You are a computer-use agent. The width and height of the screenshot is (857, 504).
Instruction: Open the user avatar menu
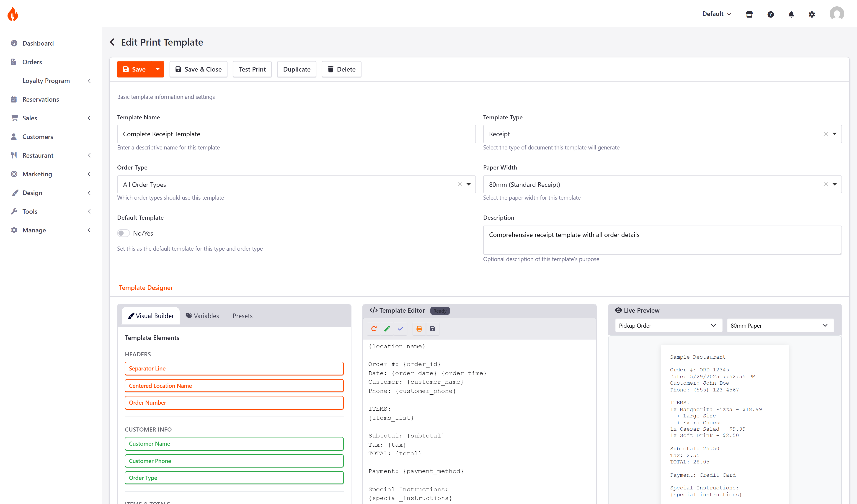(836, 14)
